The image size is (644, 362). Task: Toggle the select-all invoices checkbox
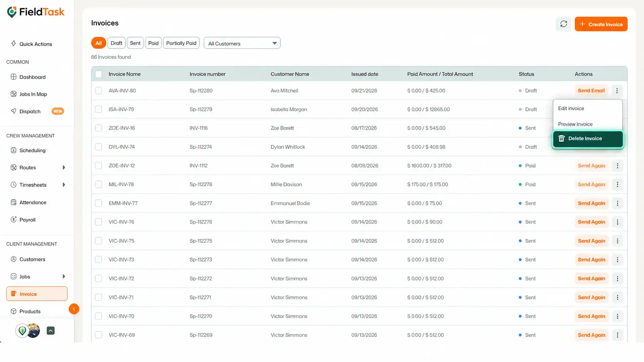pos(99,74)
